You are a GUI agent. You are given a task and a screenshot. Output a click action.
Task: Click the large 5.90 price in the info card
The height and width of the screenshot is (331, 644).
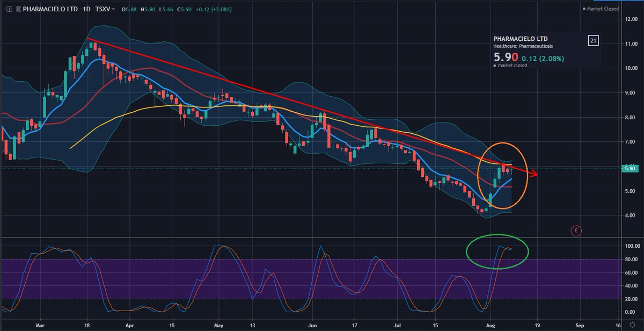(506, 57)
